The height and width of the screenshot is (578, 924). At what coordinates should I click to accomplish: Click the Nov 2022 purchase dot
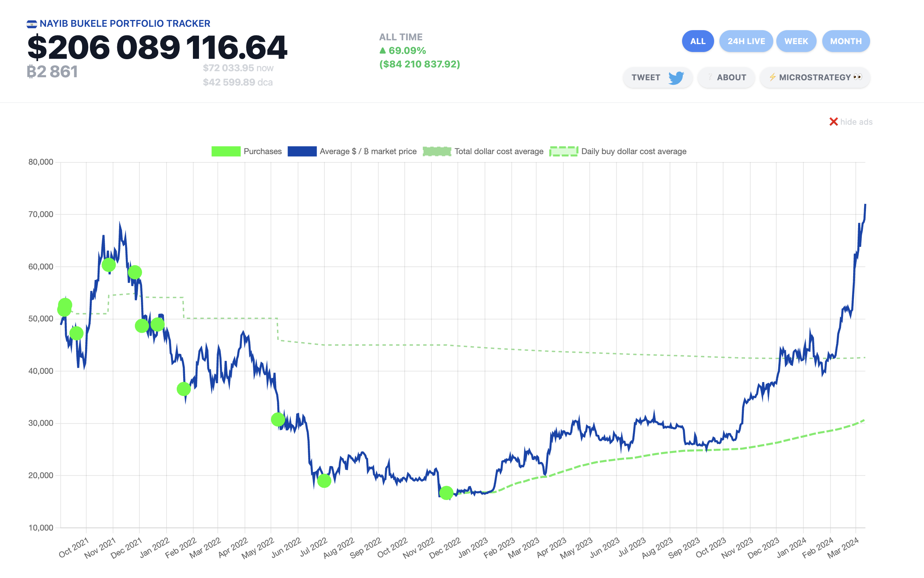tap(446, 493)
